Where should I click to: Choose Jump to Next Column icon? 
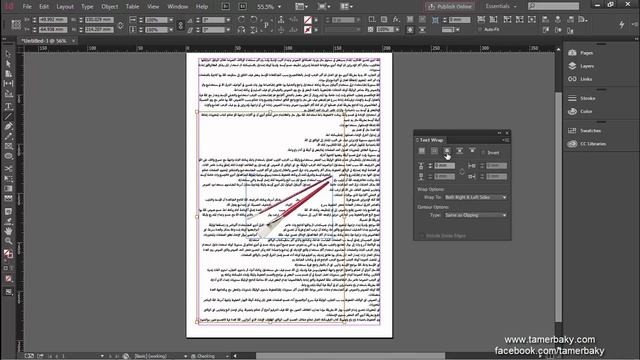(472, 151)
